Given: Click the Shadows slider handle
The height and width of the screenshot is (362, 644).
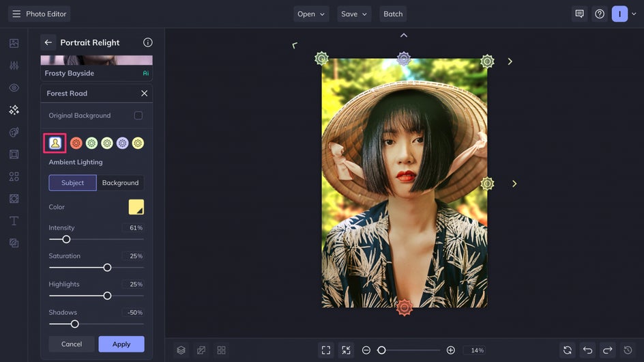Looking at the screenshot, I should point(75,324).
